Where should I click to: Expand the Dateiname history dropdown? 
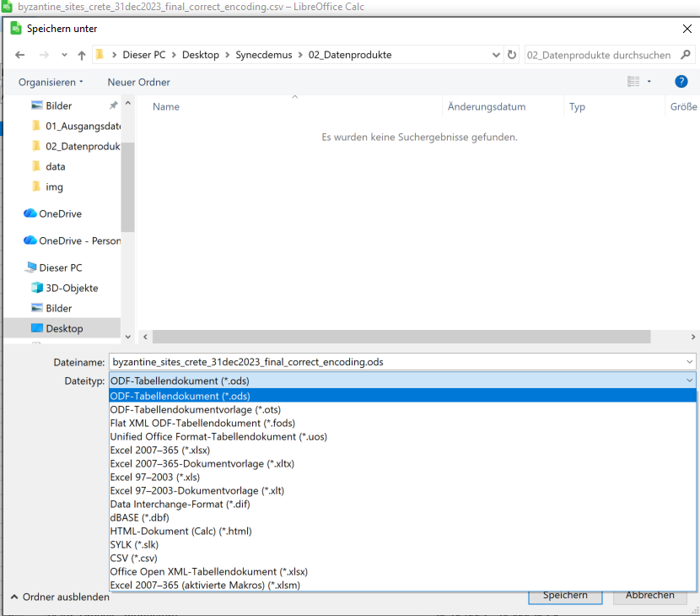coord(689,362)
